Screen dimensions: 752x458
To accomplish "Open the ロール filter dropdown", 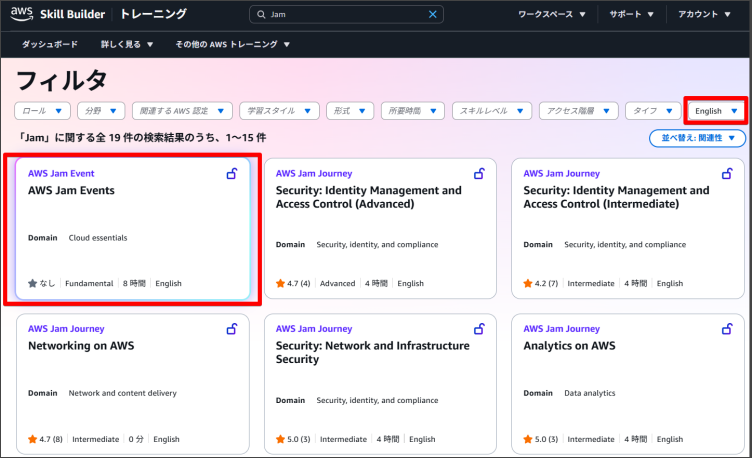I will pos(43,111).
